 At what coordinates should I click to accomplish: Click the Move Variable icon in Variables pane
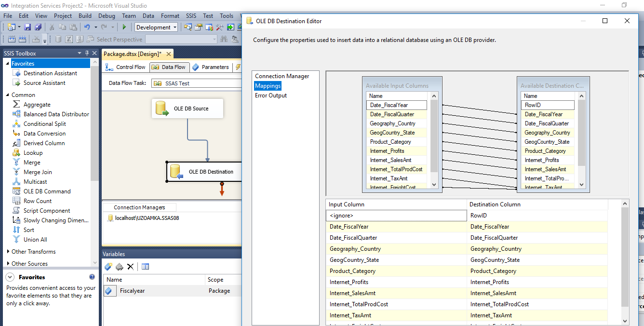tap(120, 266)
